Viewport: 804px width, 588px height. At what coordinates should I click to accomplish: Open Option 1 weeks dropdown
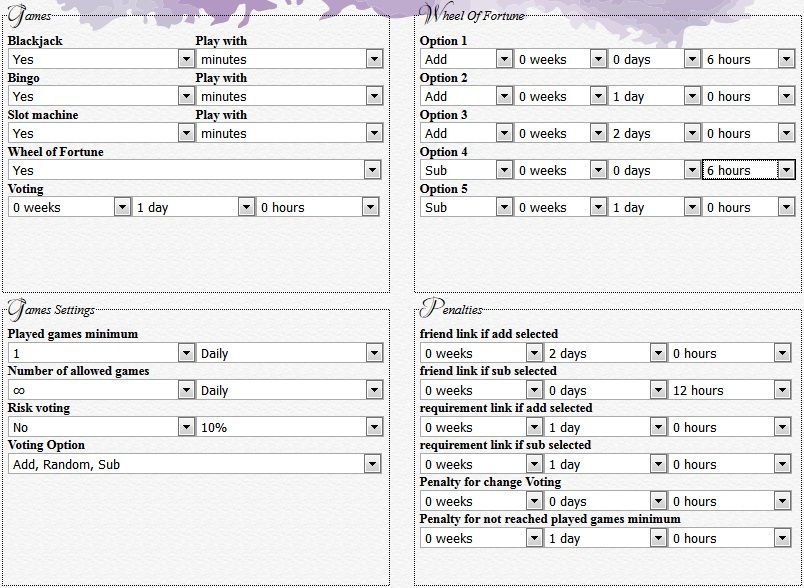(x=560, y=59)
